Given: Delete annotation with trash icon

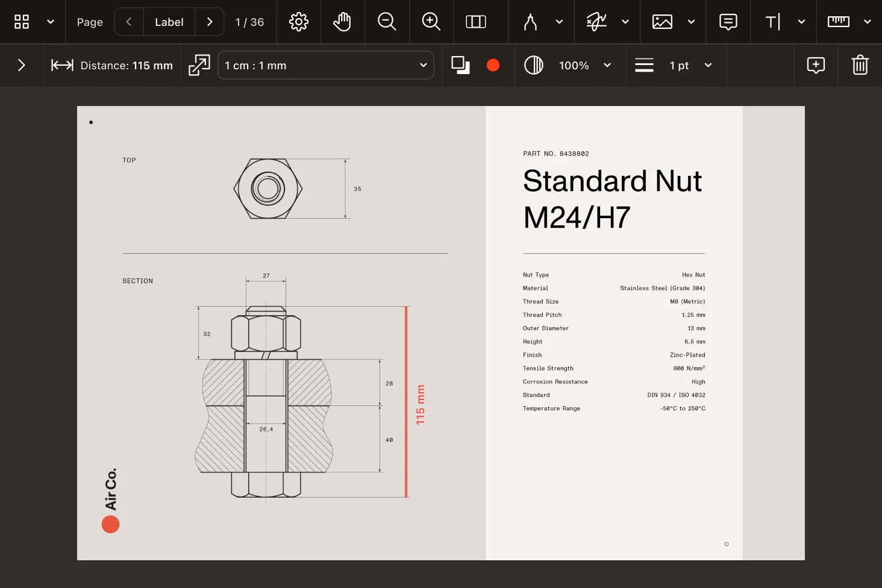Looking at the screenshot, I should point(860,65).
